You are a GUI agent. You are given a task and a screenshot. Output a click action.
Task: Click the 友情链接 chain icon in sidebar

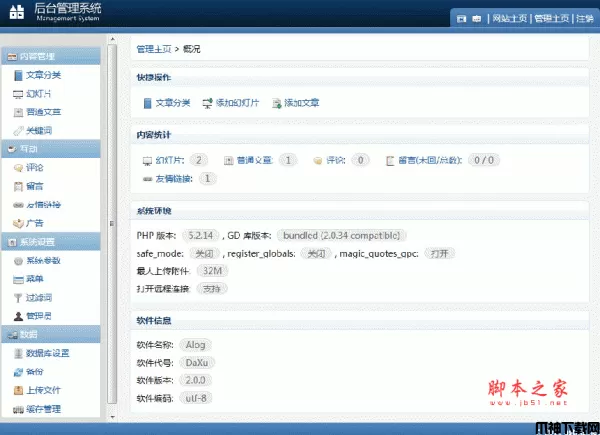pyautogui.click(x=18, y=205)
